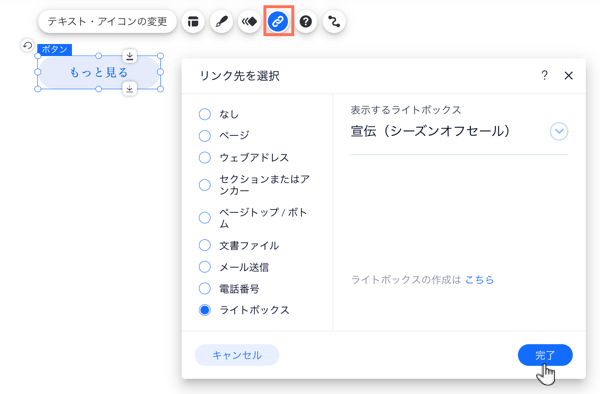The height and width of the screenshot is (394, 600).
Task: Close the リンク先を選択 dialog
Action: [x=569, y=76]
